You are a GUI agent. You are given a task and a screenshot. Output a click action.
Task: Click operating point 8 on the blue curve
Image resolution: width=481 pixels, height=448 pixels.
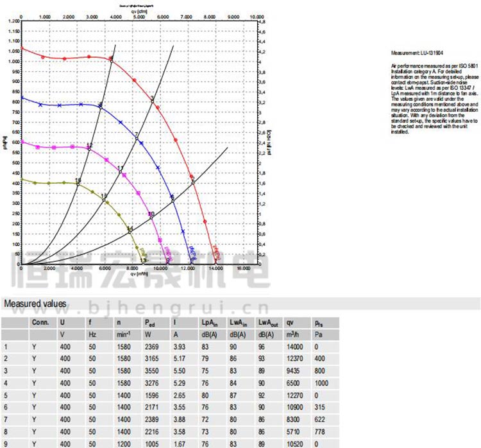(100, 106)
